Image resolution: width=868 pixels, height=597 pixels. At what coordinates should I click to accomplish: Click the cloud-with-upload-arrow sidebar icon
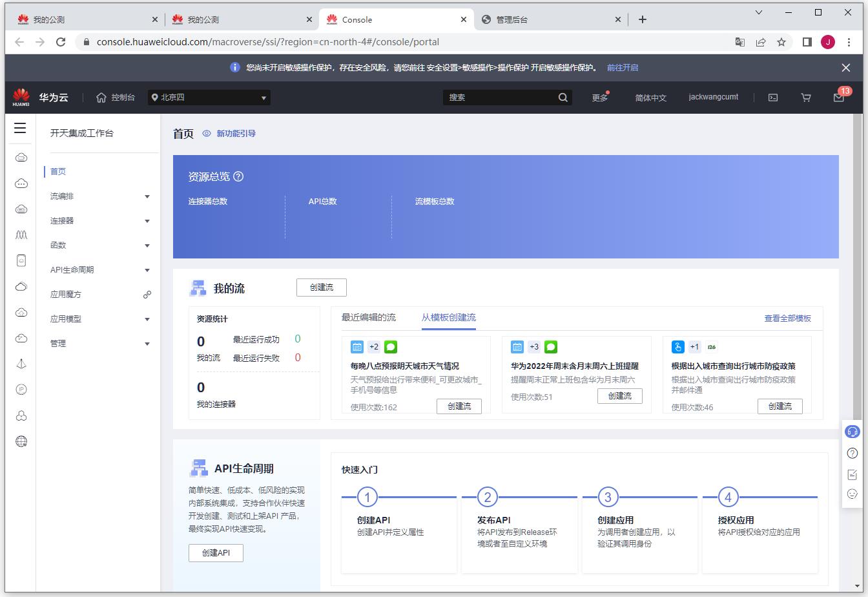[21, 313]
